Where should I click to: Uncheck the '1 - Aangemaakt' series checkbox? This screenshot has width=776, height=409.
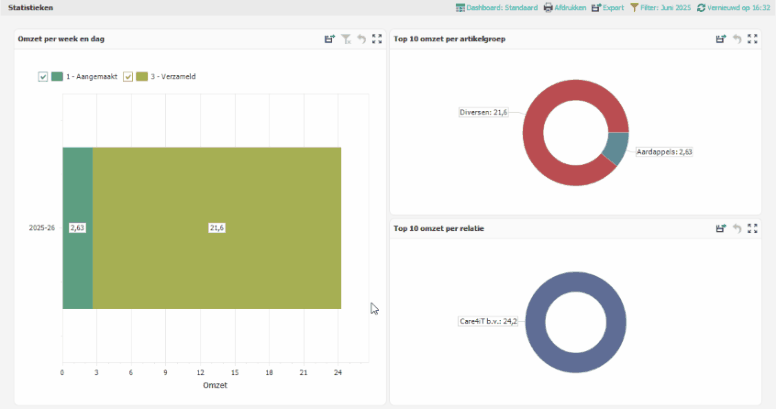tap(43, 77)
